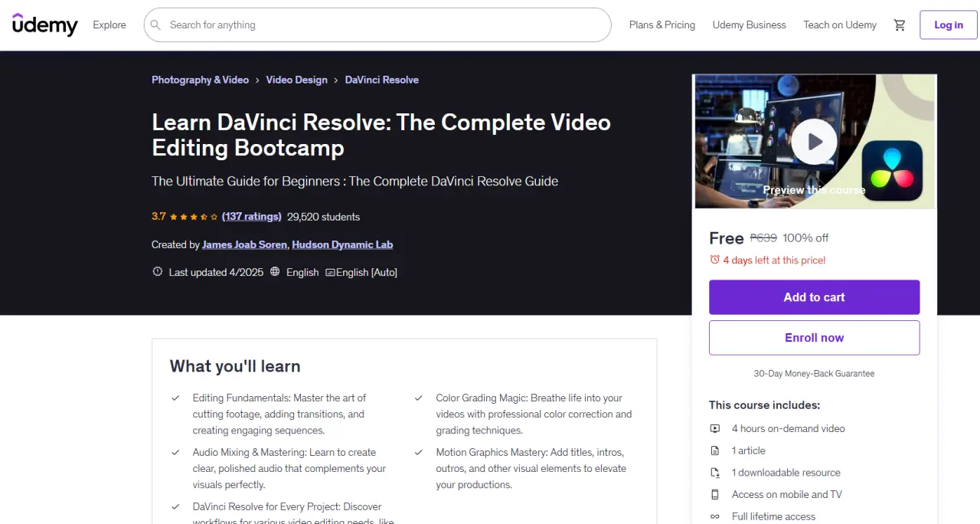Viewport: 980px width, 524px height.
Task: Click the 'What you'll learn' heading
Action: (235, 366)
